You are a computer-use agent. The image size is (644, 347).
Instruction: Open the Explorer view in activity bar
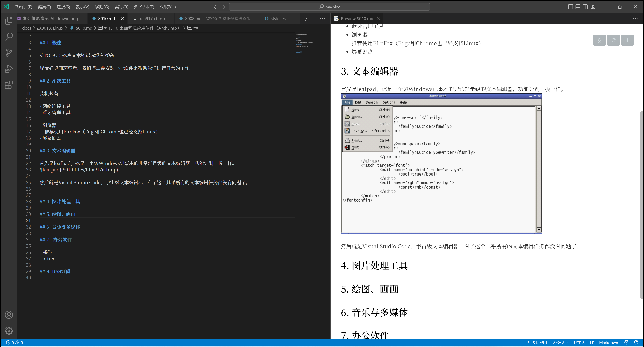click(x=9, y=21)
